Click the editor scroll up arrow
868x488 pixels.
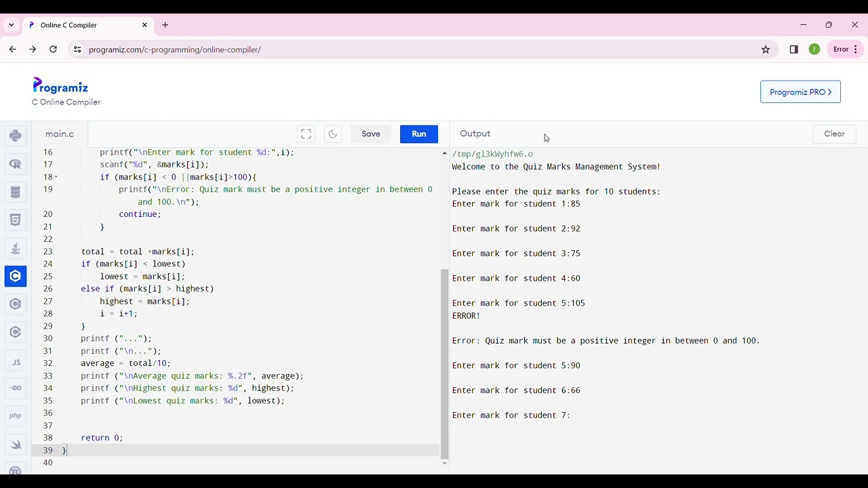445,153
